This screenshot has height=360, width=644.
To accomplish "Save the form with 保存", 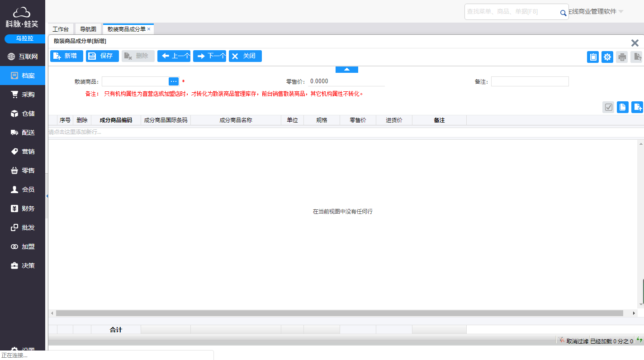I will coord(102,56).
